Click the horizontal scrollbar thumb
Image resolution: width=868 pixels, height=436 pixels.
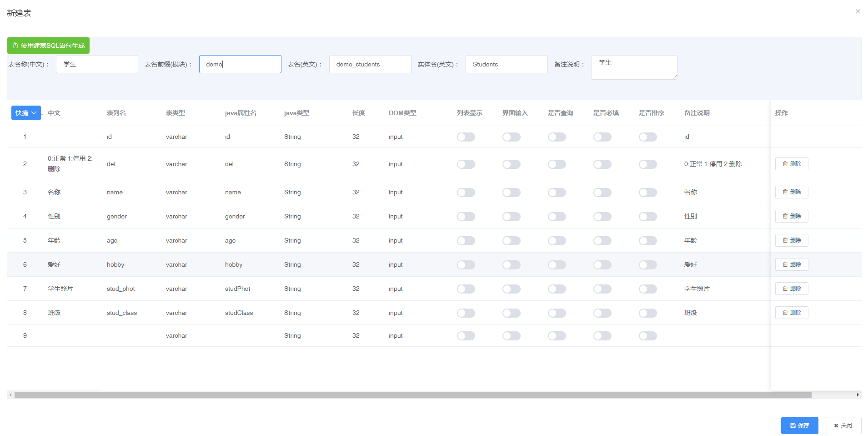tap(413, 395)
